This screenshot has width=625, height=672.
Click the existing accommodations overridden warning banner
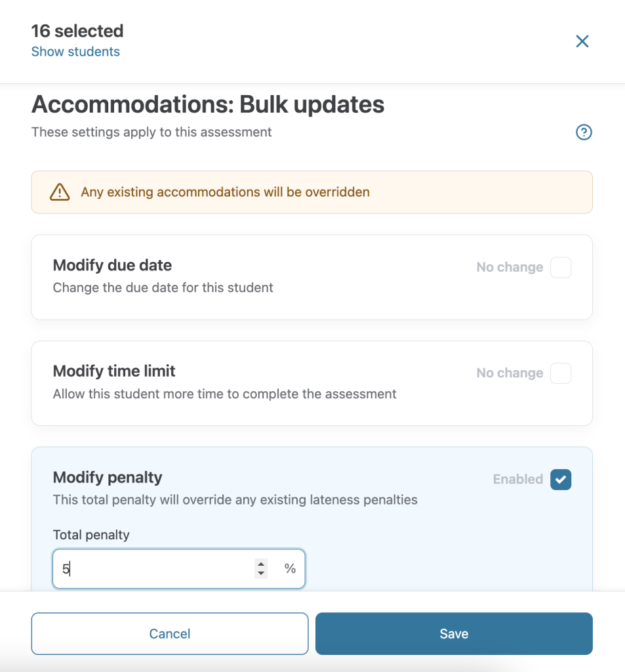pos(312,192)
